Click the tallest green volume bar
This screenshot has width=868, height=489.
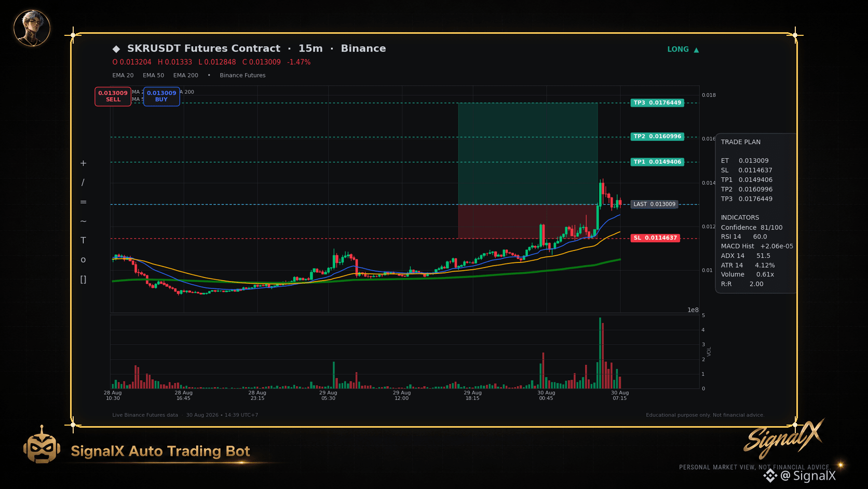tap(600, 353)
